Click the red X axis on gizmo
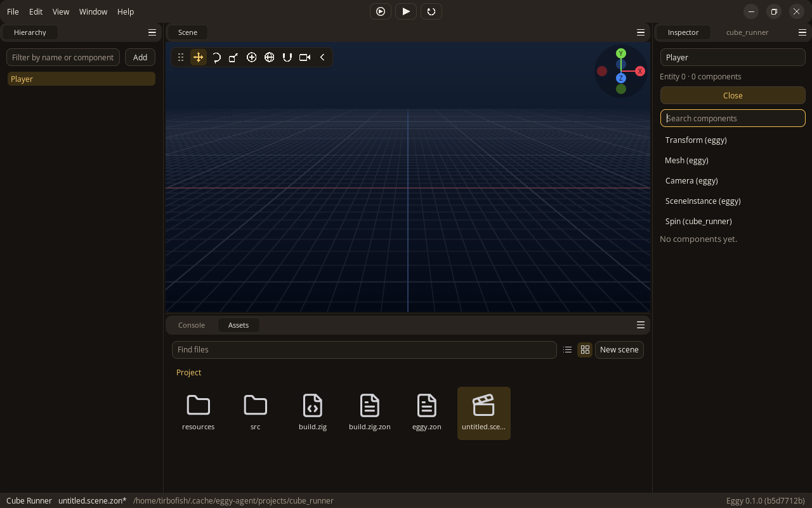 (640, 71)
